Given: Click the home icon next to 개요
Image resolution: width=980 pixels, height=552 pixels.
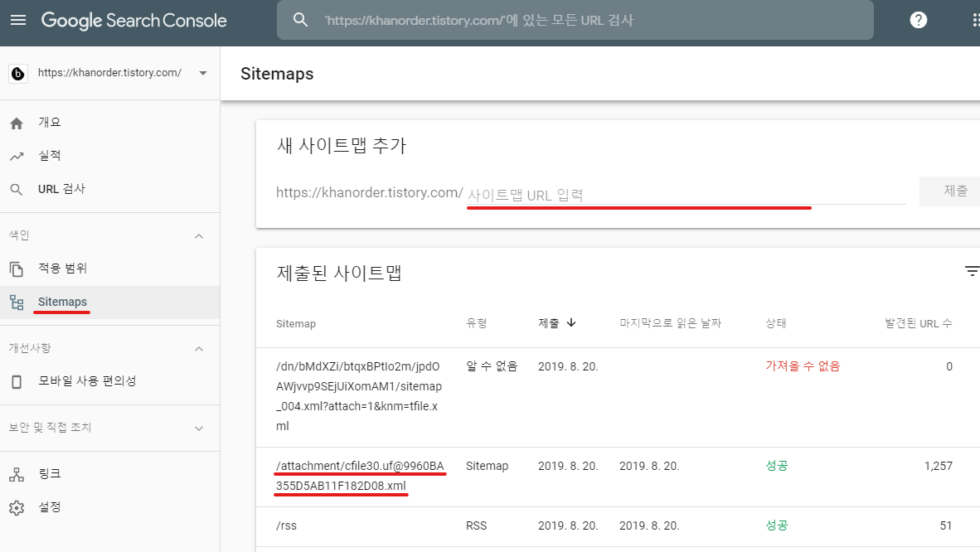Looking at the screenshot, I should [x=17, y=123].
